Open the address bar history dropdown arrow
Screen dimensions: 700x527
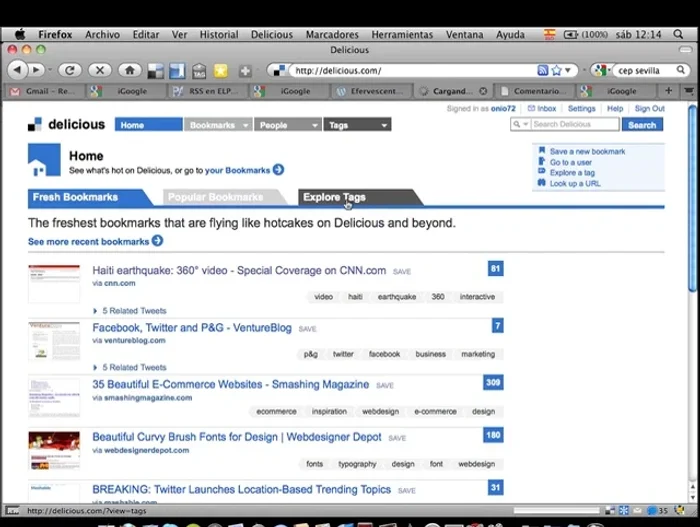[568, 70]
